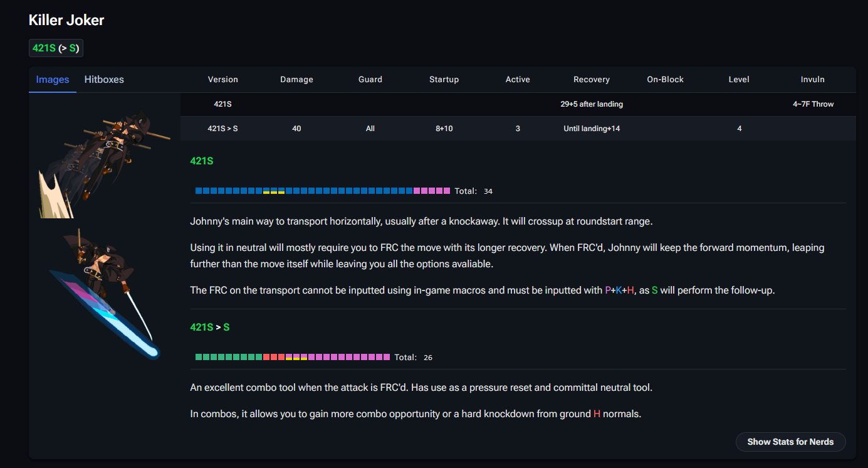Select the Total: 26 frame count

pos(414,358)
